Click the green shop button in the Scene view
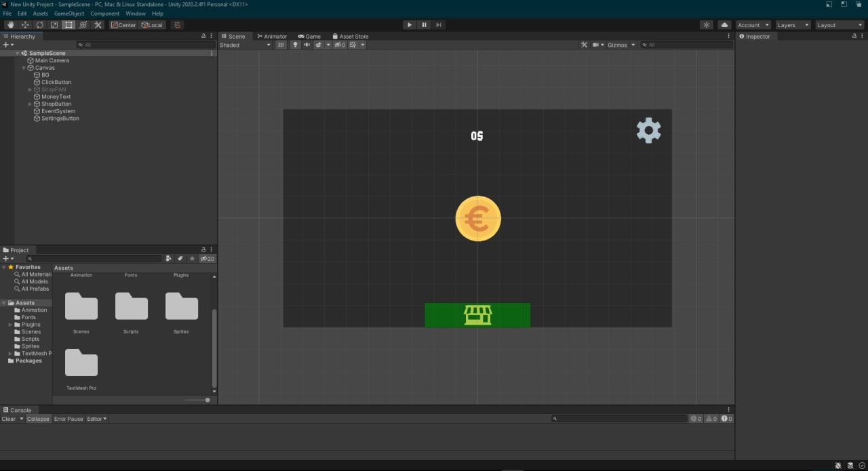This screenshot has height=471, width=868. pyautogui.click(x=477, y=315)
